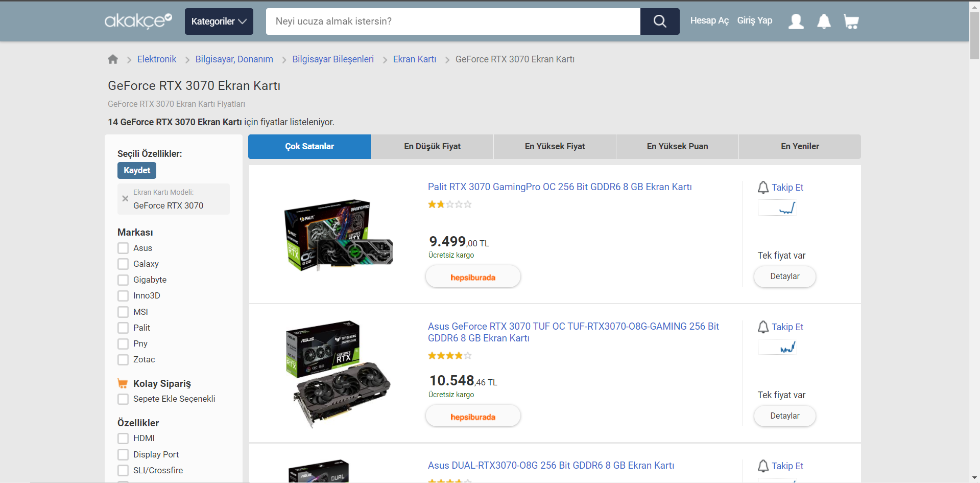This screenshot has width=980, height=483.
Task: Open notifications bell in header
Action: 824,21
